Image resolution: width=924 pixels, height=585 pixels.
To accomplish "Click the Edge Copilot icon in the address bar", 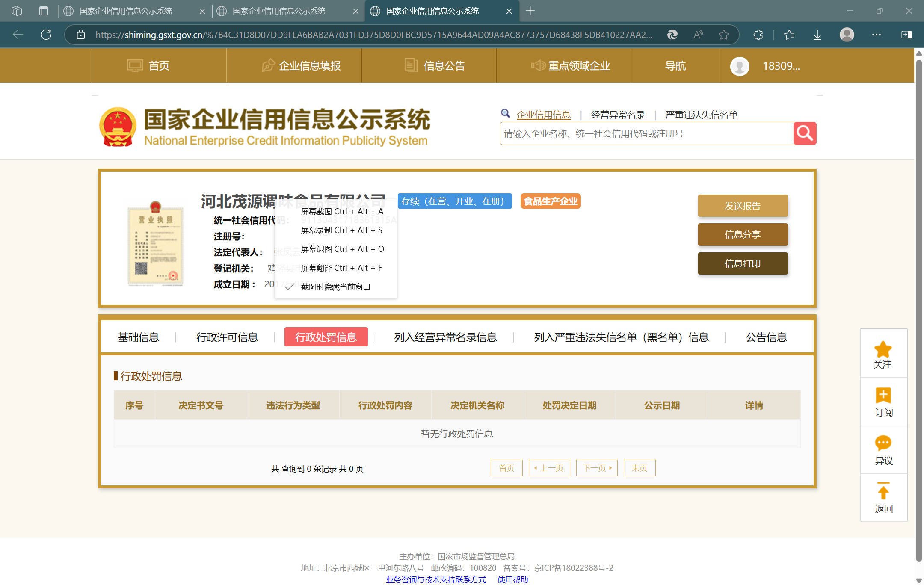I will (x=672, y=35).
